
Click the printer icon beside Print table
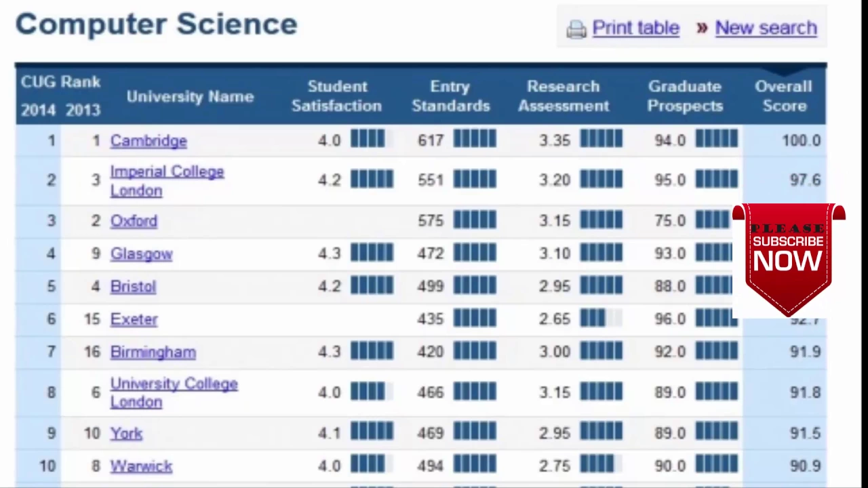[x=576, y=29]
